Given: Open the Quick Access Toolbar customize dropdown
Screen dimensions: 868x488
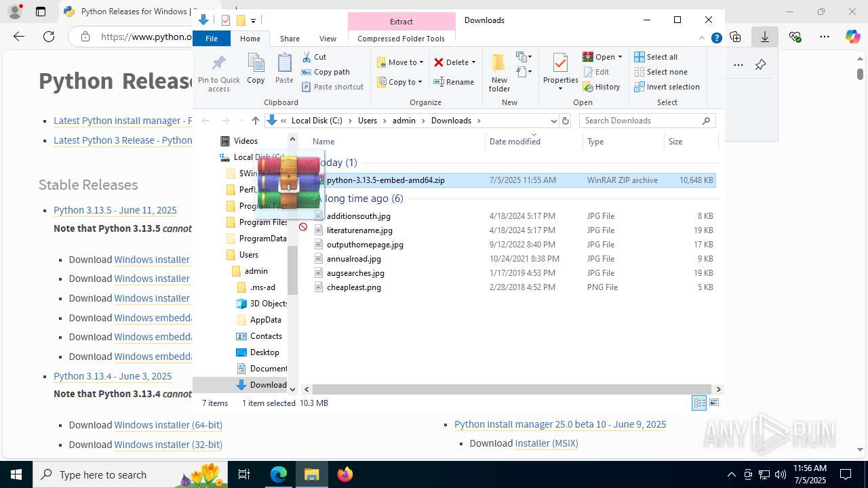Looking at the screenshot, I should click(x=253, y=20).
